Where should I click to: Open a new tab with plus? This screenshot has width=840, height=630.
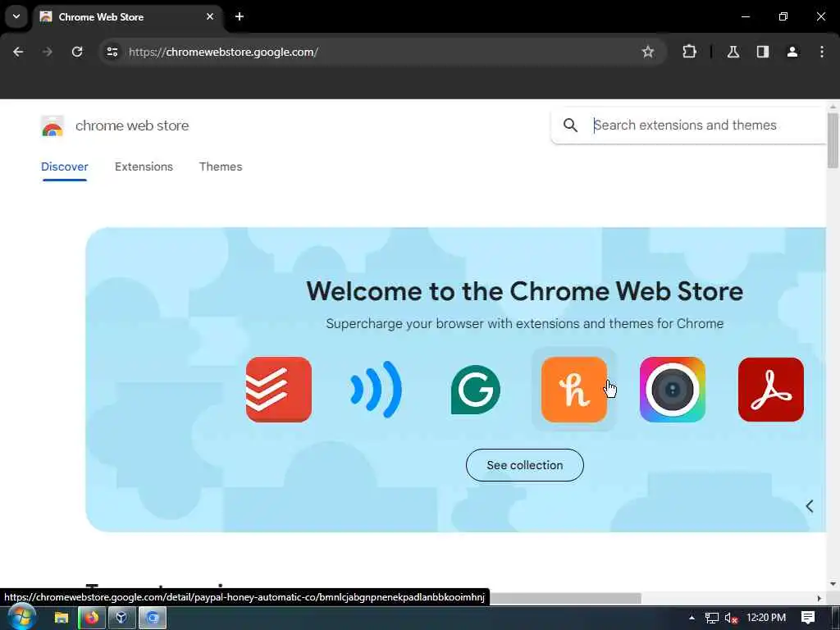(x=240, y=16)
